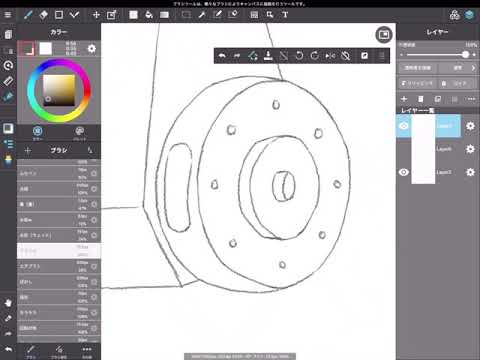Open more brush options at bottom
The height and width of the screenshot is (360, 480).
coord(87,351)
